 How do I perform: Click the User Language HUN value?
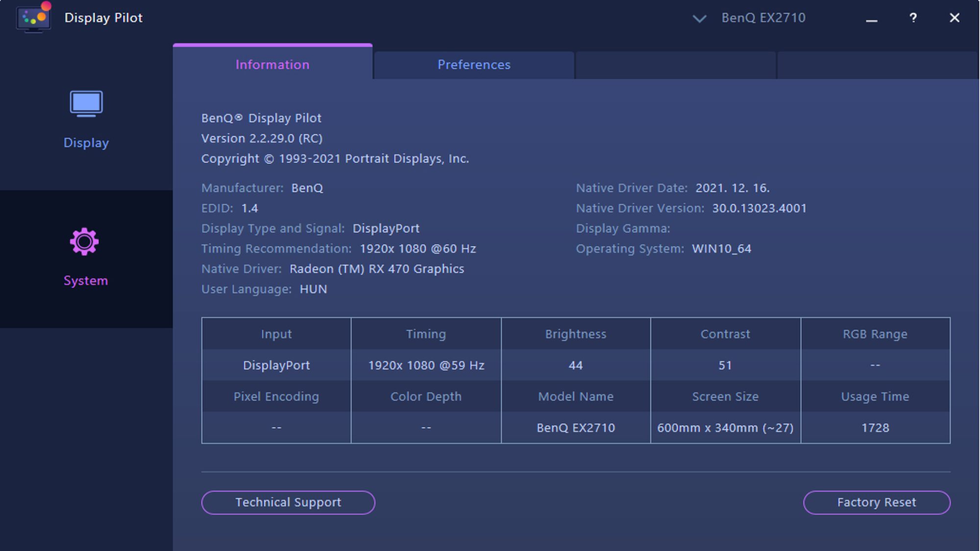pos(313,289)
